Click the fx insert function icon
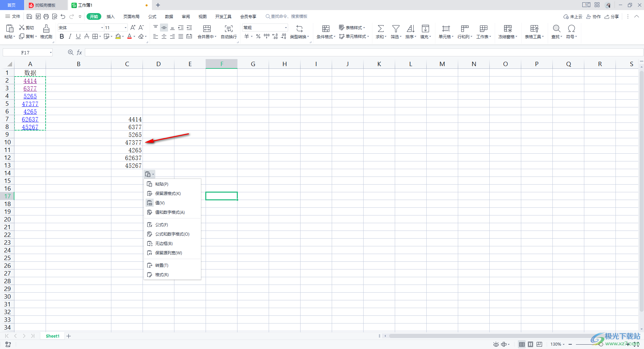This screenshot has height=349, width=644. [x=79, y=52]
